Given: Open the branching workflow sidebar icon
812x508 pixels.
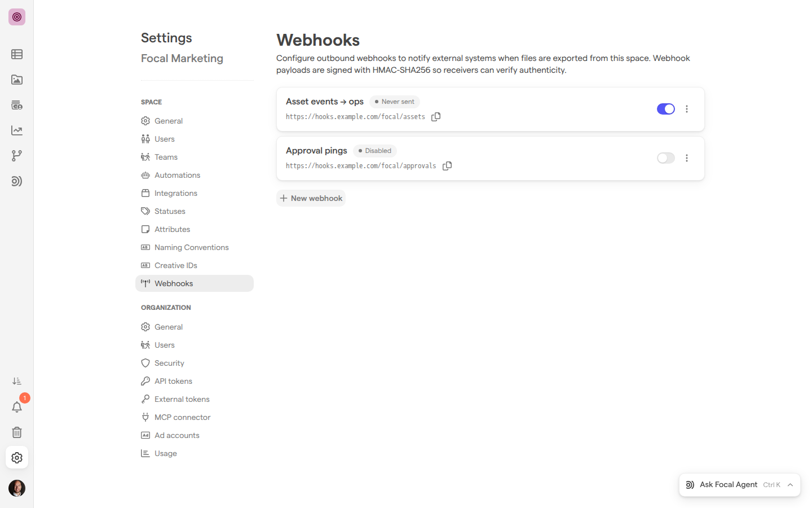Looking at the screenshot, I should pos(17,156).
